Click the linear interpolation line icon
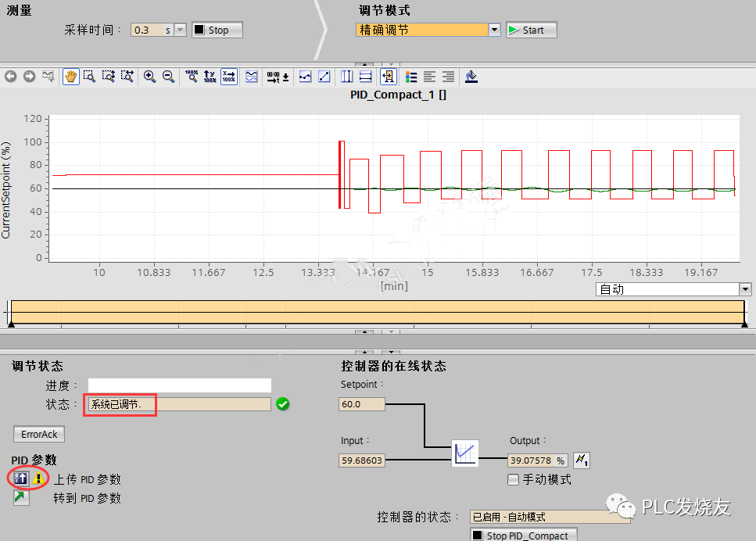The image size is (756, 541). (324, 76)
